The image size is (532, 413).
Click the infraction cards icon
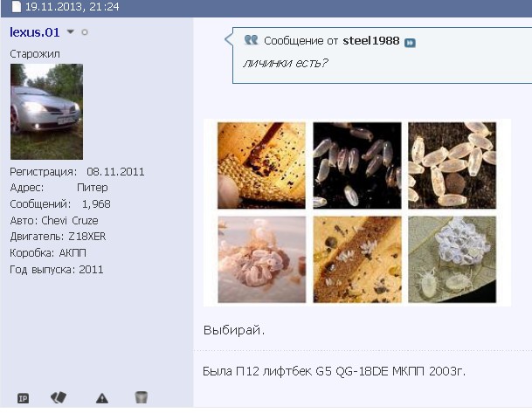[59, 397]
